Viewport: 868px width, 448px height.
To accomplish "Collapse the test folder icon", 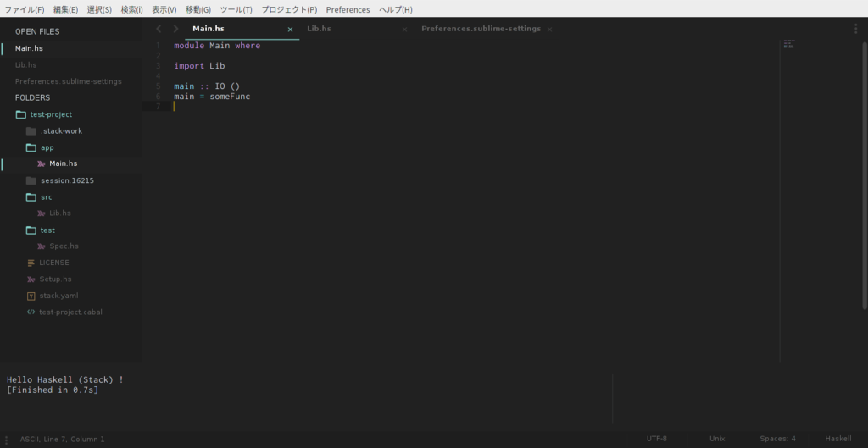I will pyautogui.click(x=31, y=230).
